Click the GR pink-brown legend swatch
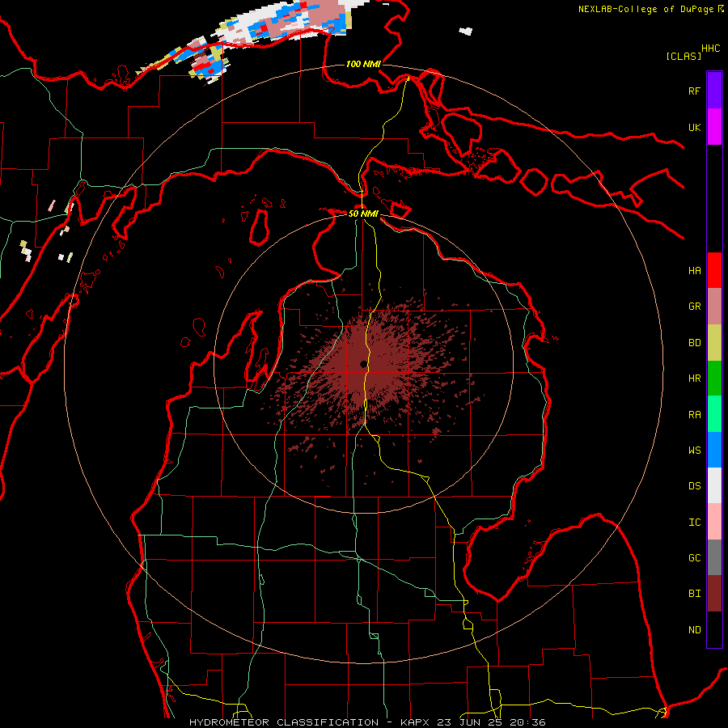 [714, 307]
